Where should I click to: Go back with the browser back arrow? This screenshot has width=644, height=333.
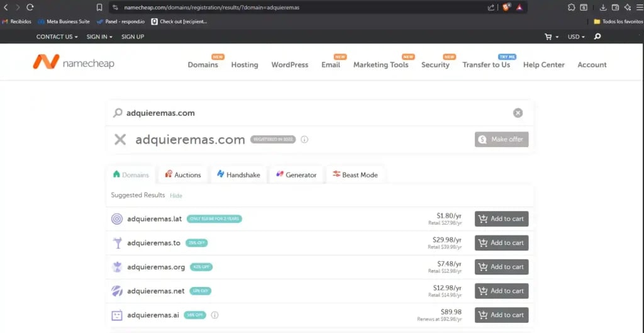click(6, 8)
